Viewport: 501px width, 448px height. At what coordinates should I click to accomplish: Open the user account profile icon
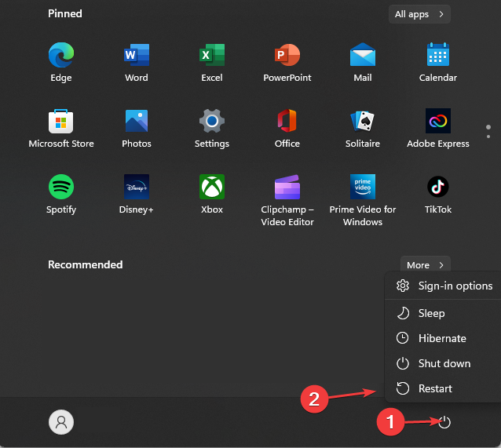[x=61, y=422]
